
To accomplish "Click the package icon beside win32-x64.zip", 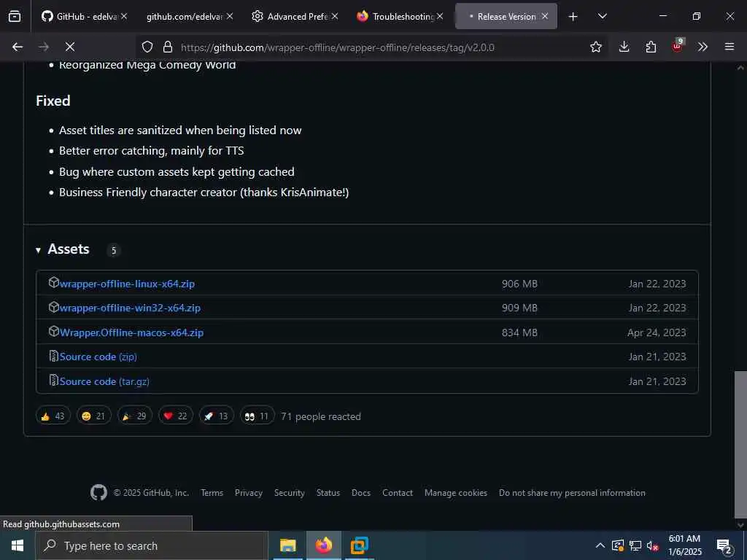I will tap(54, 307).
